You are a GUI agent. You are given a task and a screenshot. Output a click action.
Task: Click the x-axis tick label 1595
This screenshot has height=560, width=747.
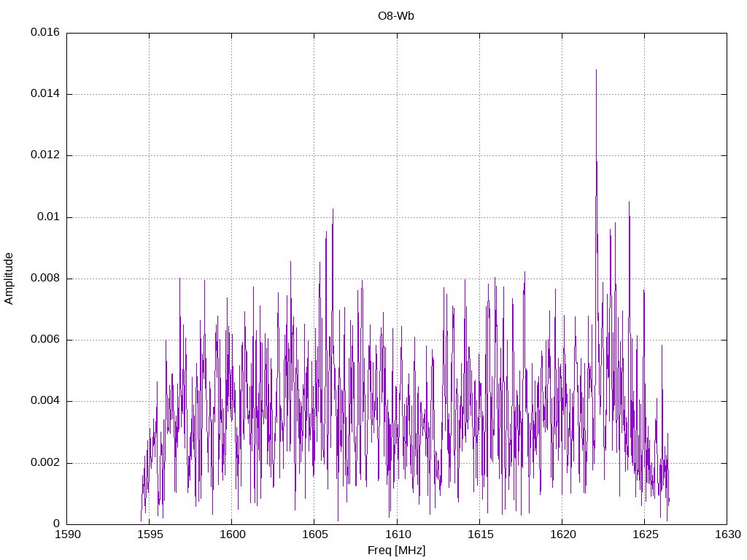(x=150, y=534)
